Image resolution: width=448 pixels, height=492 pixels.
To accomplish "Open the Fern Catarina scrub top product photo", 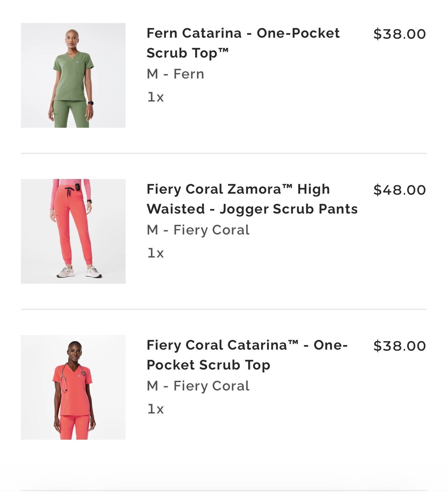I will 73,75.
